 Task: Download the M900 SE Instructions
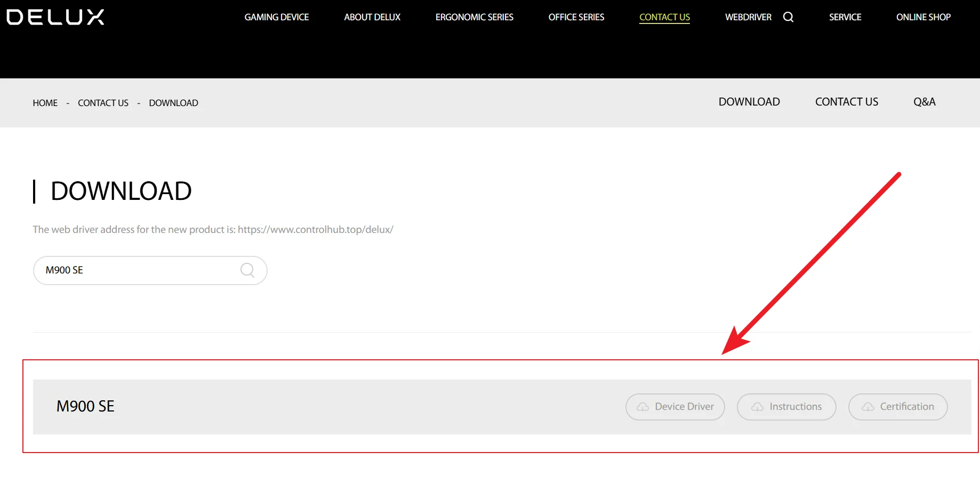click(x=786, y=407)
